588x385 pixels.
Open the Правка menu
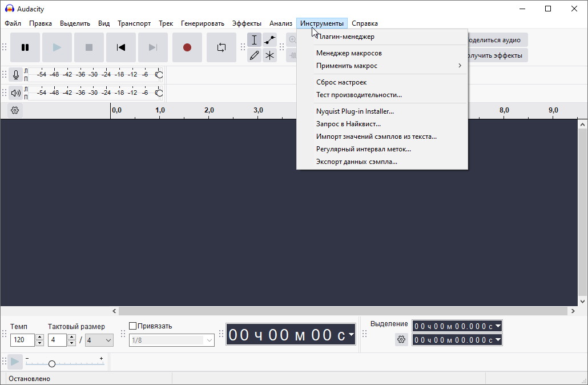click(41, 23)
